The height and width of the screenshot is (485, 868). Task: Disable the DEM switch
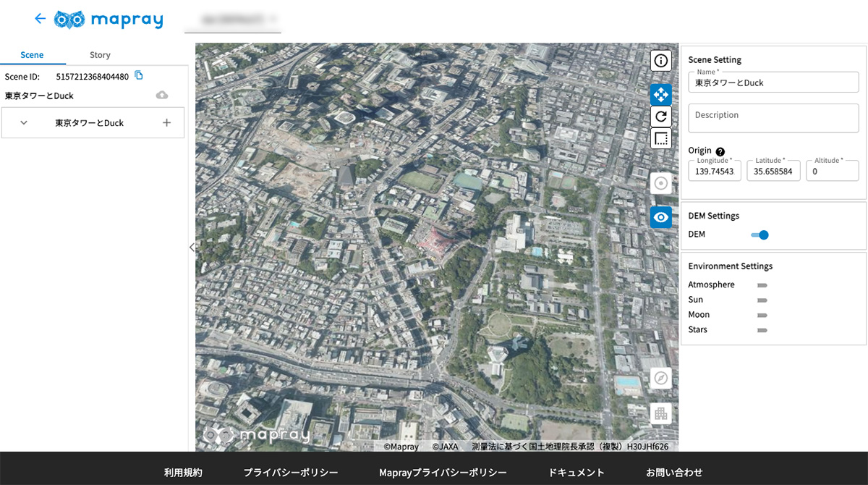tap(759, 235)
